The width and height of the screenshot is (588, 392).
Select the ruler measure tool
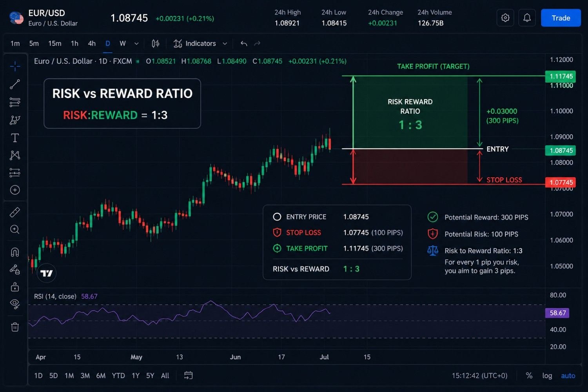click(x=15, y=212)
